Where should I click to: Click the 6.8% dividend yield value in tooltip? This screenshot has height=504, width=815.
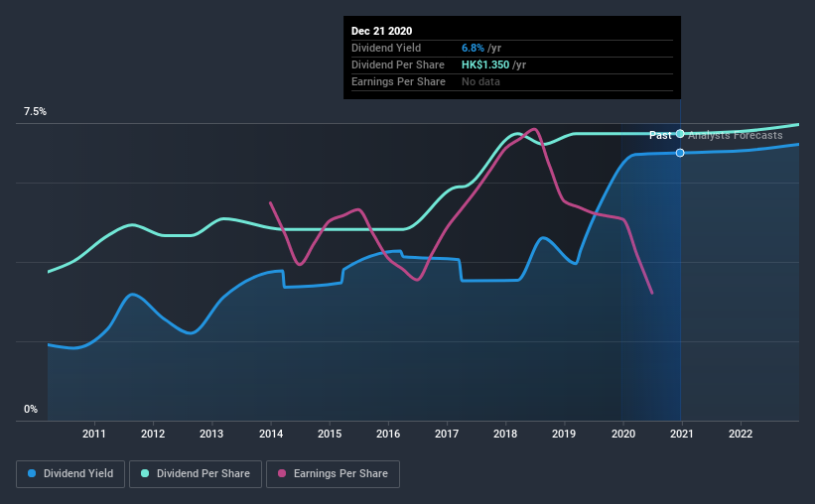pyautogui.click(x=473, y=48)
